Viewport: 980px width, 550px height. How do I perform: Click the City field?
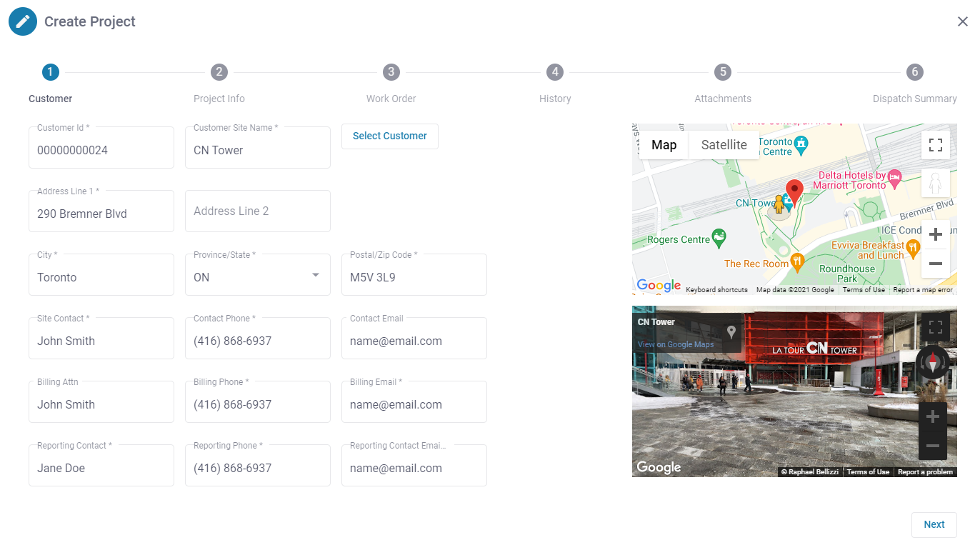point(101,275)
